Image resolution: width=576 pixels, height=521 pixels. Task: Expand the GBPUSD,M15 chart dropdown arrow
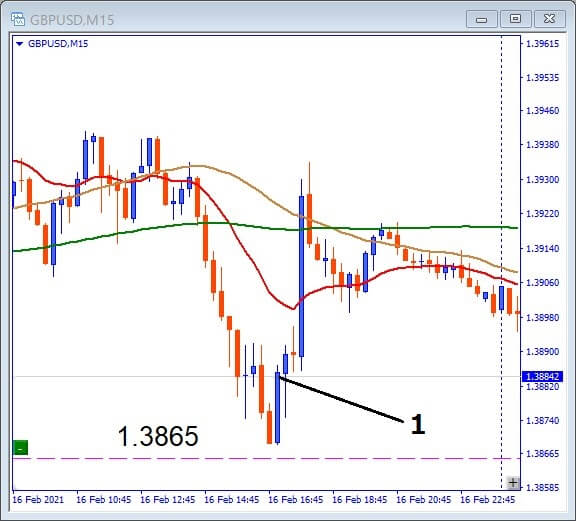[x=20, y=44]
